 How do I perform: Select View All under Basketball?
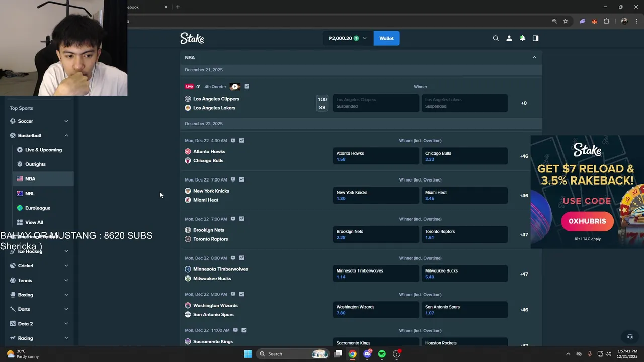point(43,222)
